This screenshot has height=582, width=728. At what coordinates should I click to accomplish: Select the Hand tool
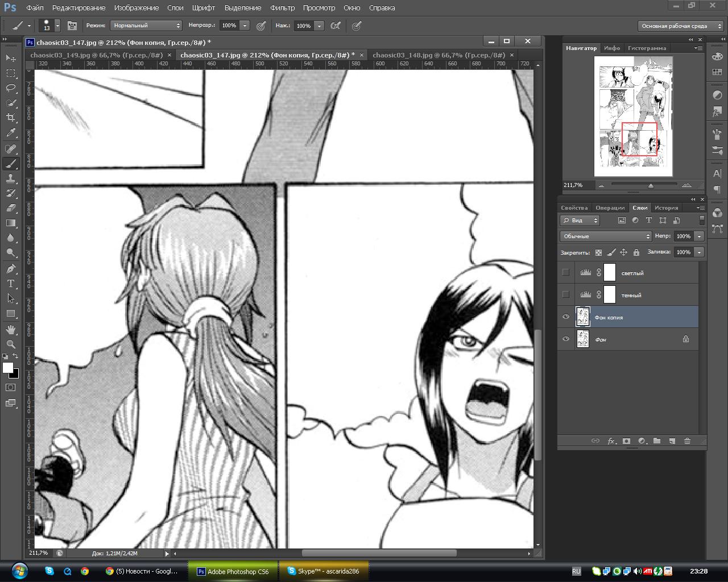coord(11,329)
